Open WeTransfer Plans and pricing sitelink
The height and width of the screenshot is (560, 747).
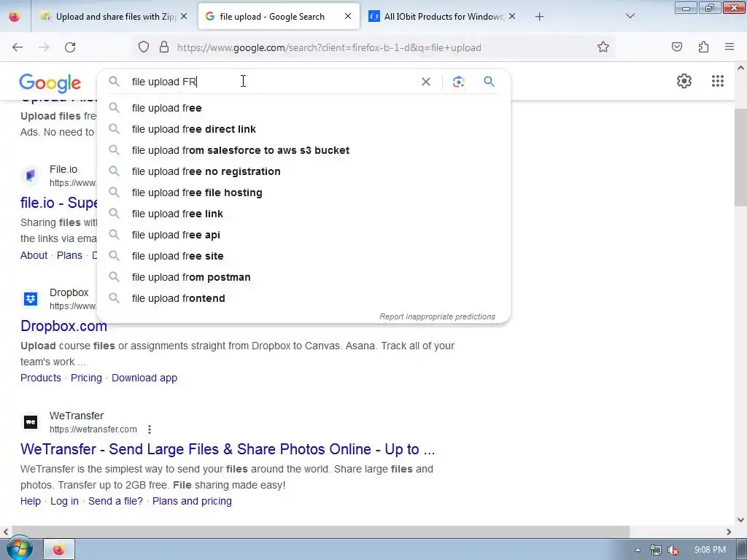[192, 501]
